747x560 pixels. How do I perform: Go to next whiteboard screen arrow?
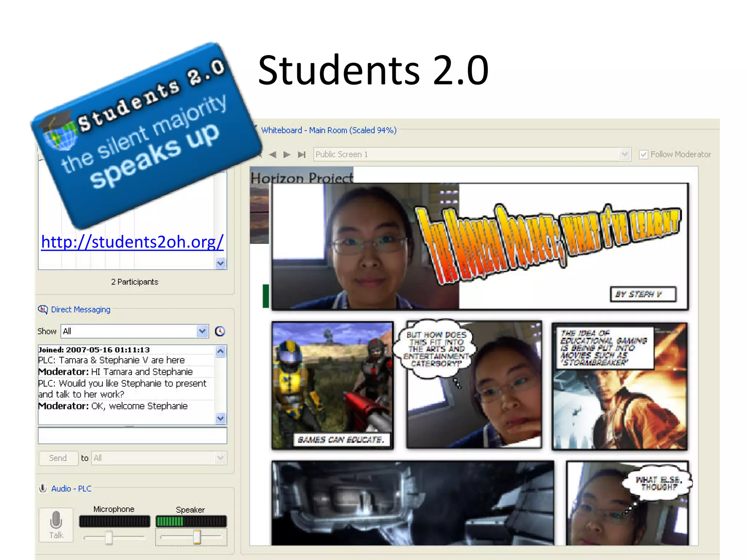287,155
